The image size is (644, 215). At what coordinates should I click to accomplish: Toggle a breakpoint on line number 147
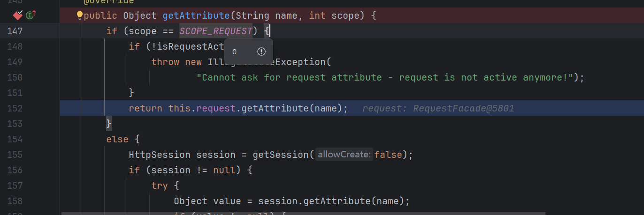tap(28, 31)
